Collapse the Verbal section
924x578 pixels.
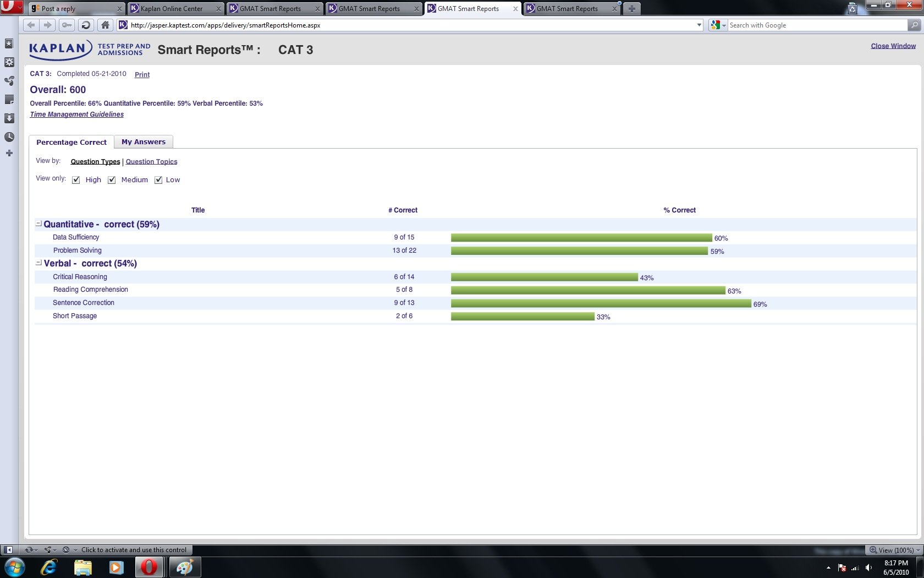pos(38,263)
